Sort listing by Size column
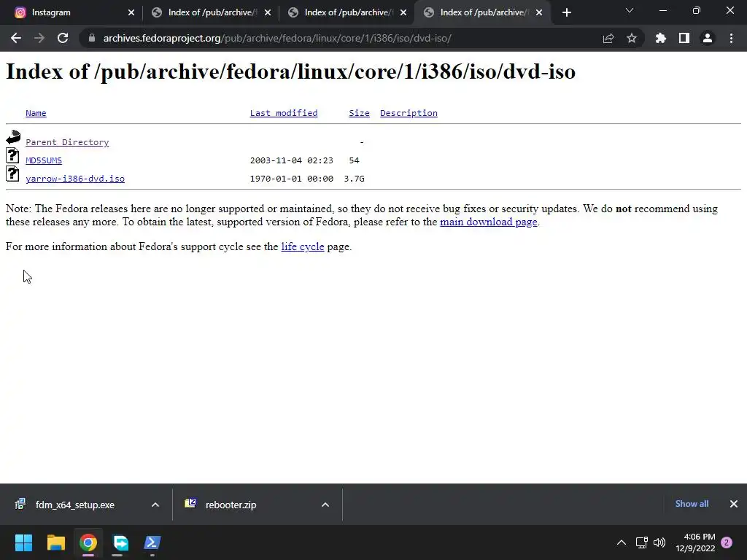The height and width of the screenshot is (560, 747). point(359,113)
